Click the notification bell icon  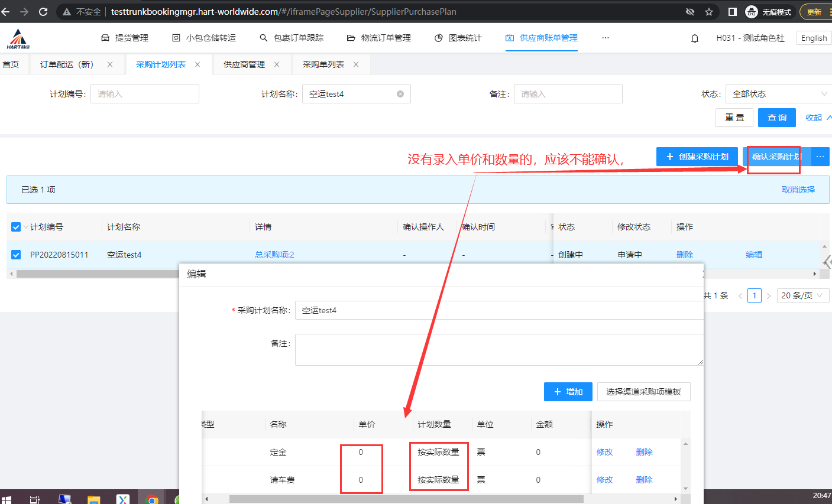[x=695, y=38]
